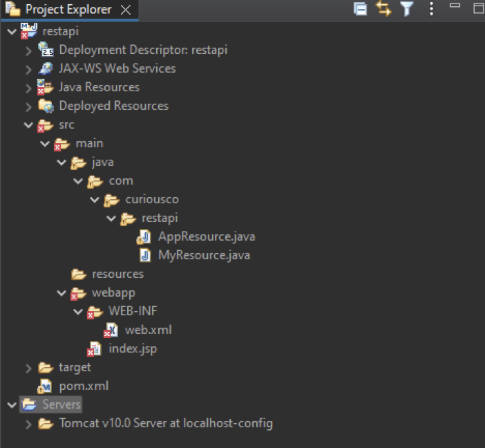Click the AppResource.java file icon

144,236
